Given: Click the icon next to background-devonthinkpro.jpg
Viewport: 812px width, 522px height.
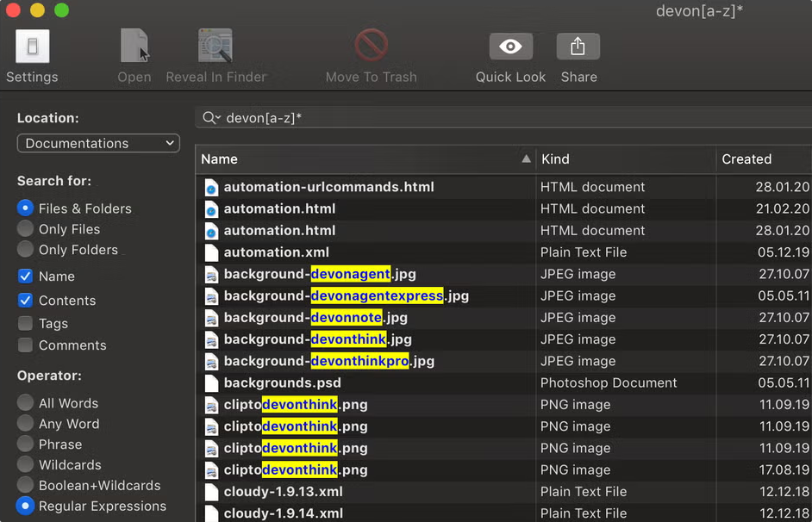Looking at the screenshot, I should coord(211,361).
